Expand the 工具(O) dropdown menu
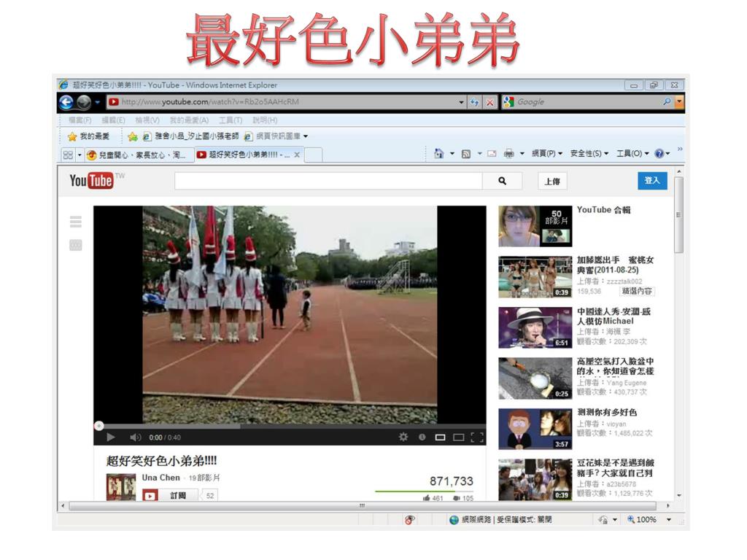Screen dimensions: 747x560 632,153
